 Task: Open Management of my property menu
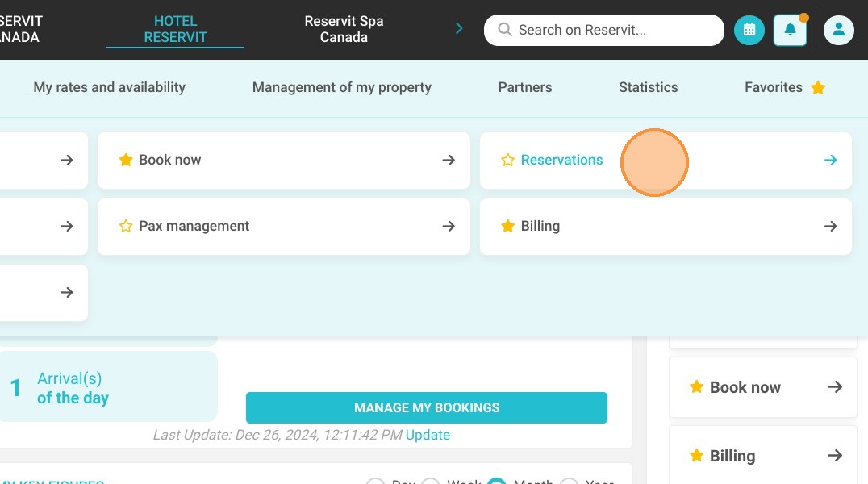pos(341,87)
